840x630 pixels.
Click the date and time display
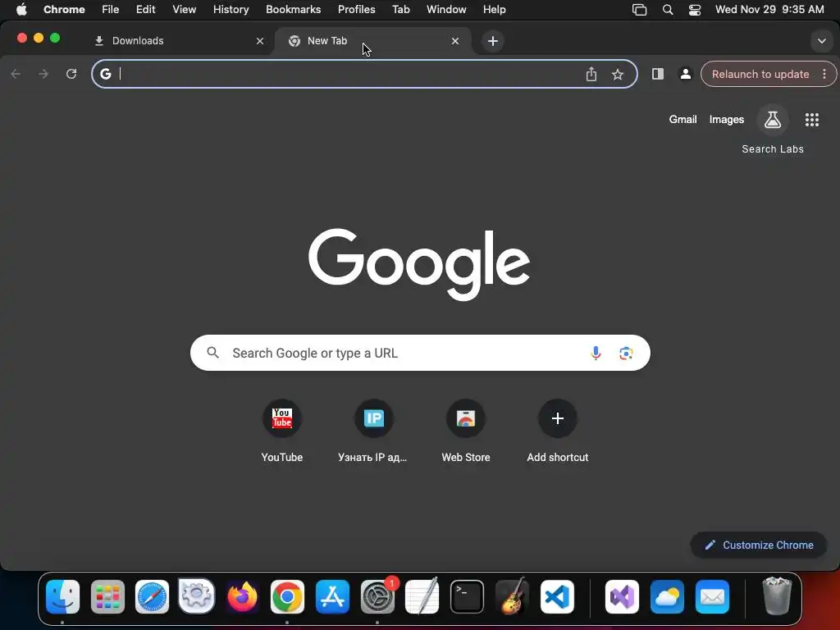tap(769, 9)
